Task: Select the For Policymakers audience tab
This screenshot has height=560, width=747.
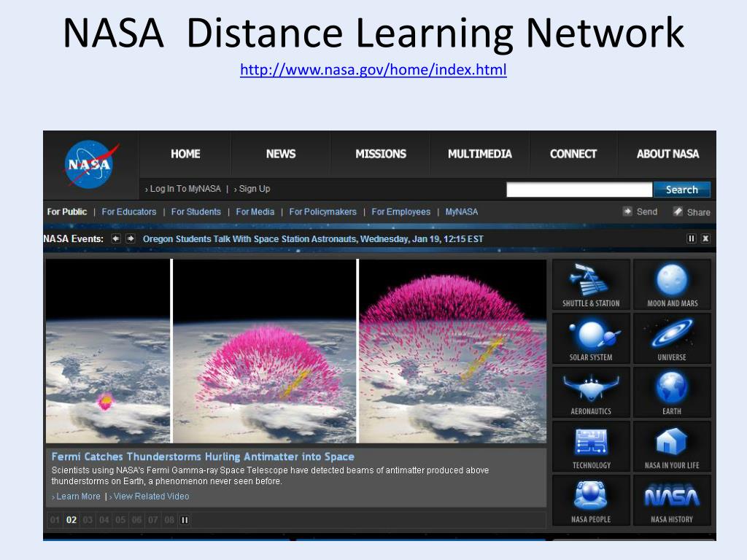Action: click(322, 212)
